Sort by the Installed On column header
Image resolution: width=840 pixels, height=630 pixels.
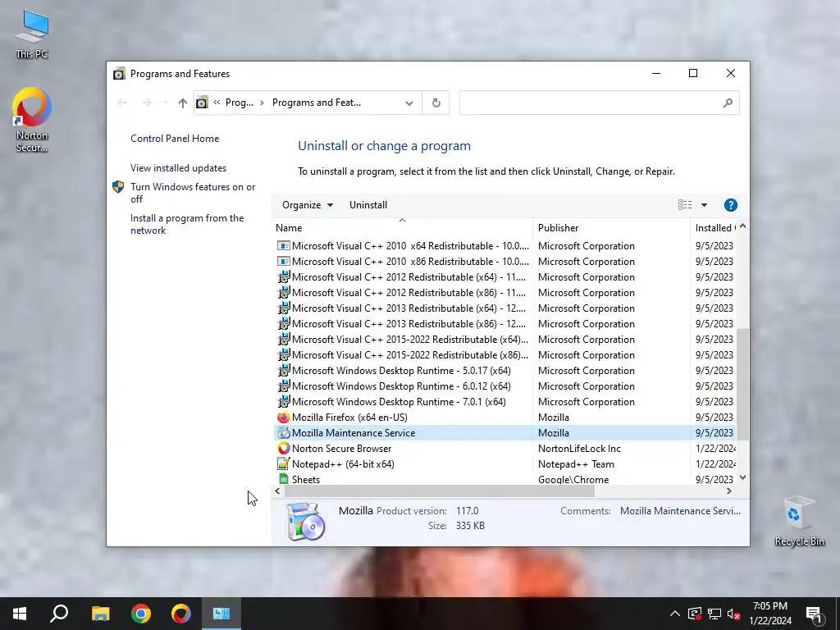point(714,228)
